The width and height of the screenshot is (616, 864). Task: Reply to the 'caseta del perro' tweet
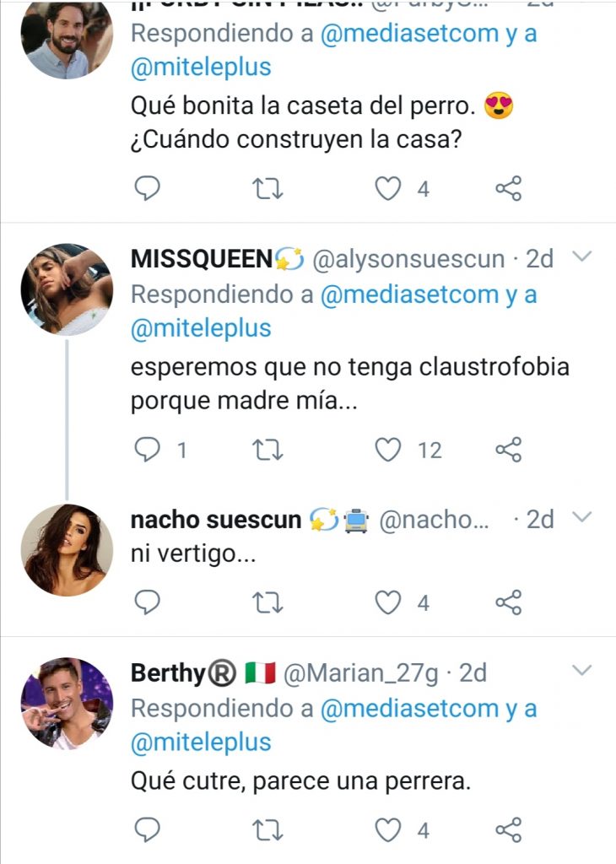(148, 189)
